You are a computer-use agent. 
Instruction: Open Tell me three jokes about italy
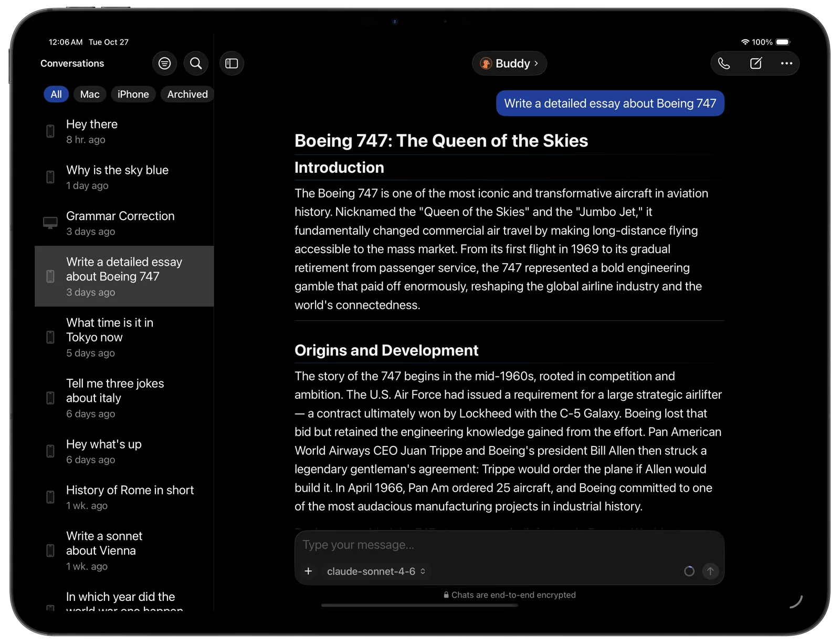tap(124, 398)
